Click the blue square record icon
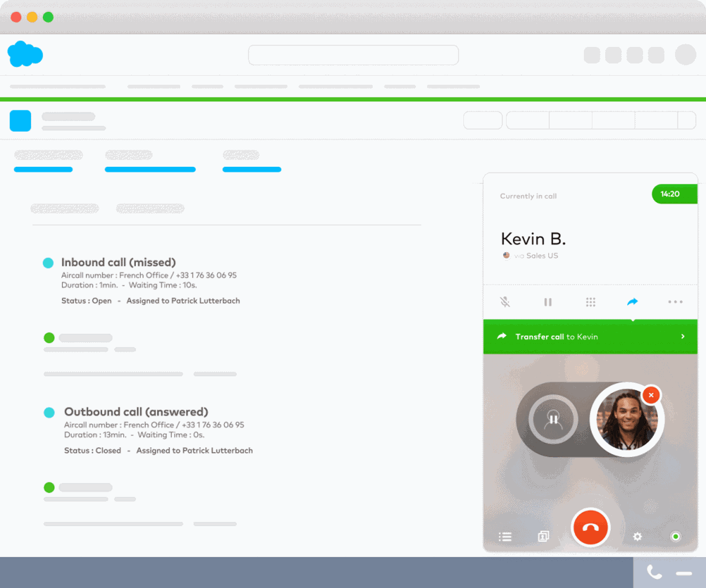Viewport: 706px width, 588px height. [x=20, y=120]
